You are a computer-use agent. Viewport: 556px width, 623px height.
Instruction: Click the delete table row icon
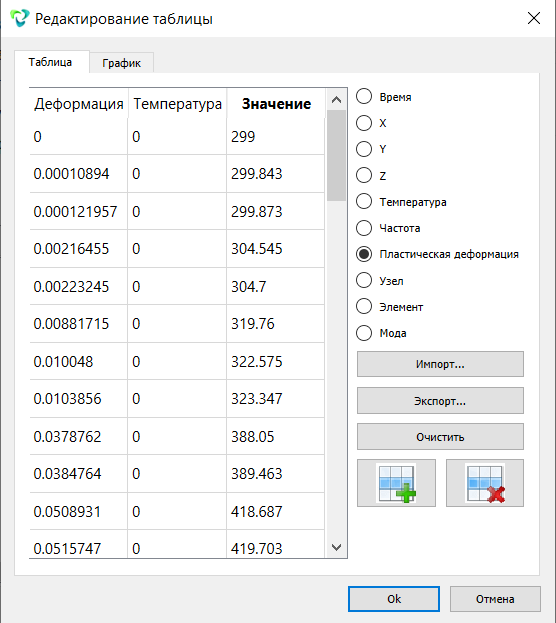pyautogui.click(x=485, y=483)
